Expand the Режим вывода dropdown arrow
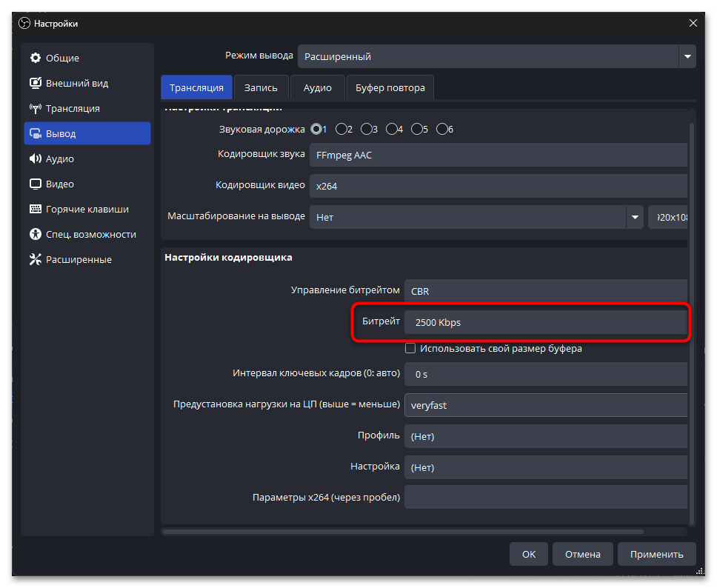The image size is (717, 588). (x=687, y=56)
